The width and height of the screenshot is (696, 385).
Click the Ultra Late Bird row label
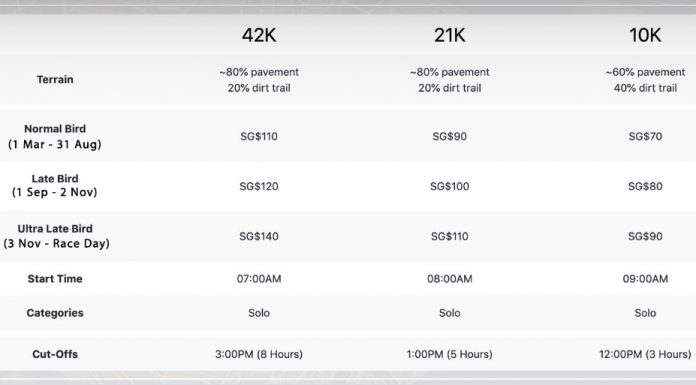click(56, 236)
